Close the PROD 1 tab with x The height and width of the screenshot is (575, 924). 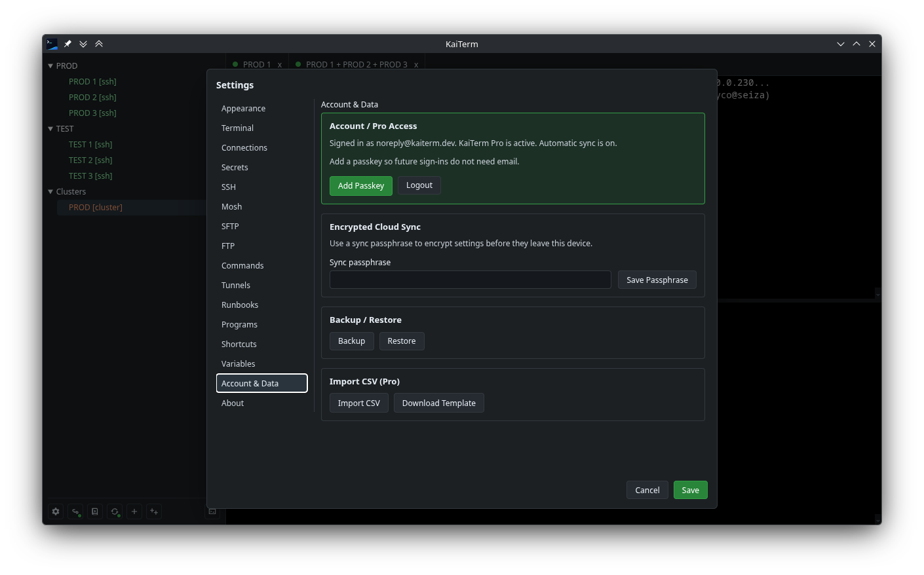(280, 65)
